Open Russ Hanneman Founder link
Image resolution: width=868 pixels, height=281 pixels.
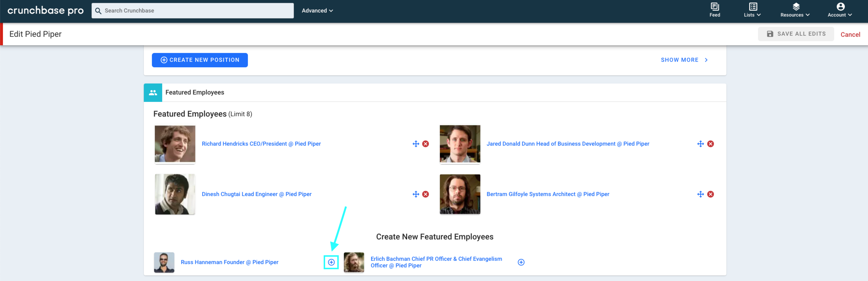(230, 262)
